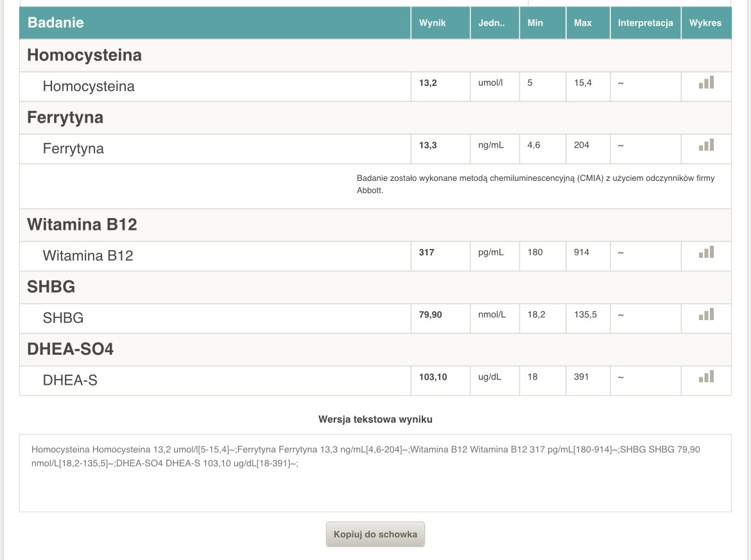
Task: View the DHEA-S chart icon
Action: [706, 377]
